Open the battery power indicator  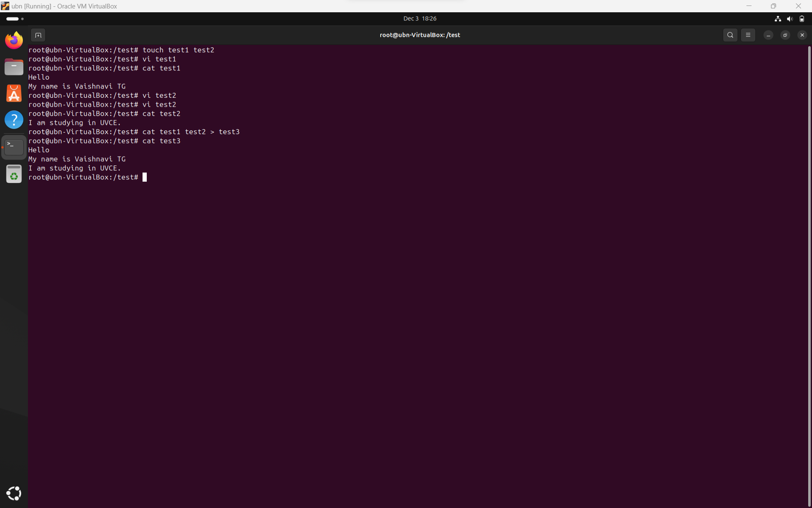click(801, 19)
